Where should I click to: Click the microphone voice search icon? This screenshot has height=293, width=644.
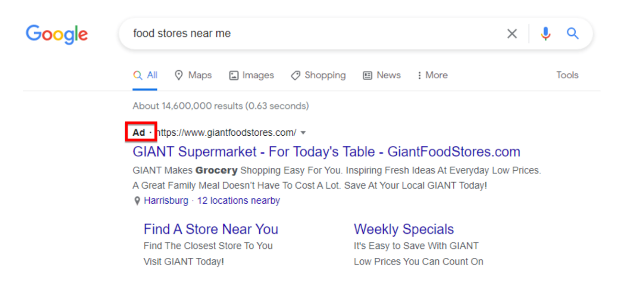tap(546, 33)
